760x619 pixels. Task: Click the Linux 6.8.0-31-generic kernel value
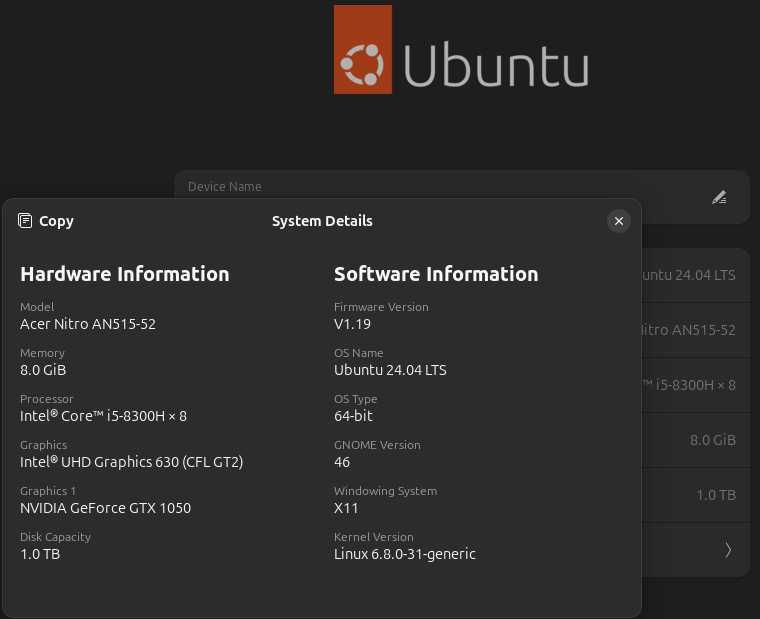click(404, 554)
